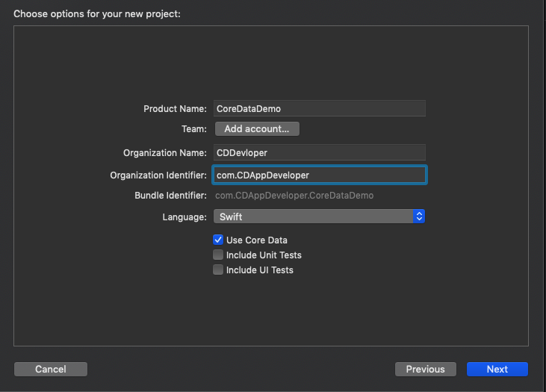The width and height of the screenshot is (546, 392).
Task: Click the Product Name text field
Action: click(x=320, y=108)
